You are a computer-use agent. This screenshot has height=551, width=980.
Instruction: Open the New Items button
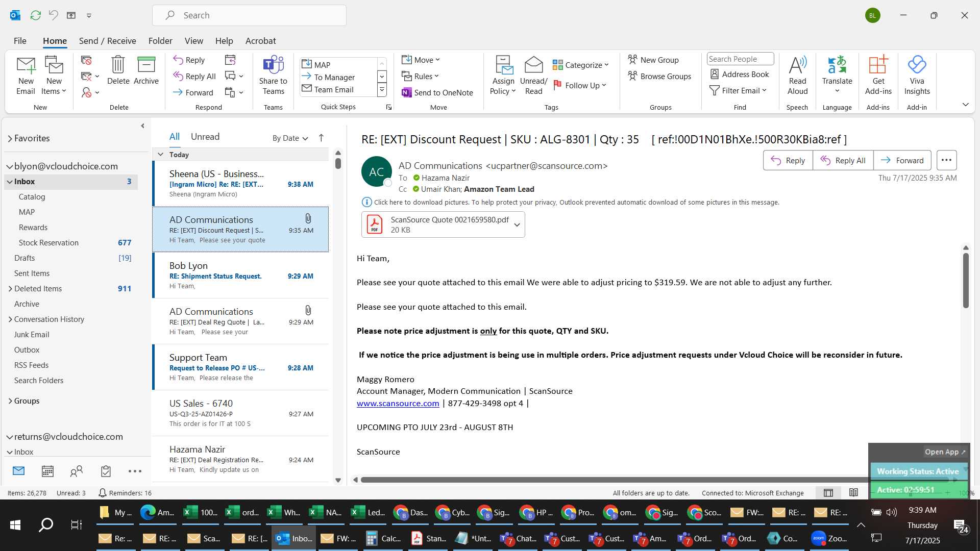coord(54,75)
